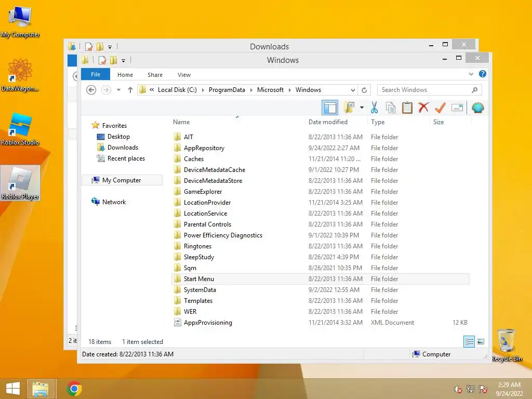The width and height of the screenshot is (532, 399).
Task: Click the Forward navigation arrow
Action: pos(106,90)
